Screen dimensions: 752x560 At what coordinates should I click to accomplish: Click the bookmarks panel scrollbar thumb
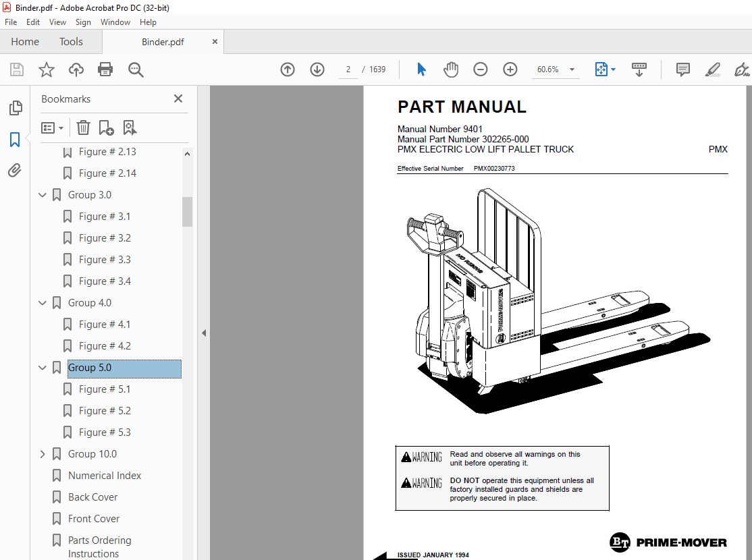pos(187,211)
